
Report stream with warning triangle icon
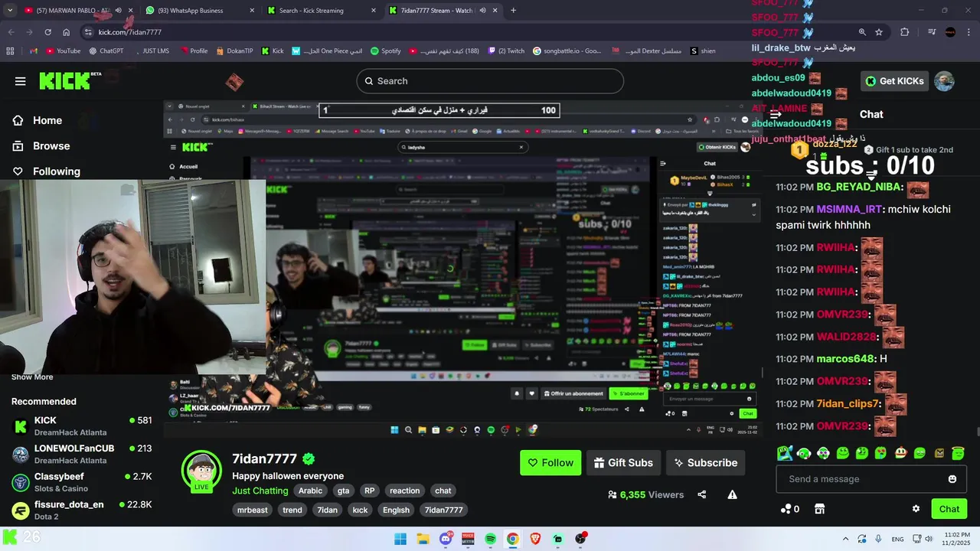click(x=732, y=494)
